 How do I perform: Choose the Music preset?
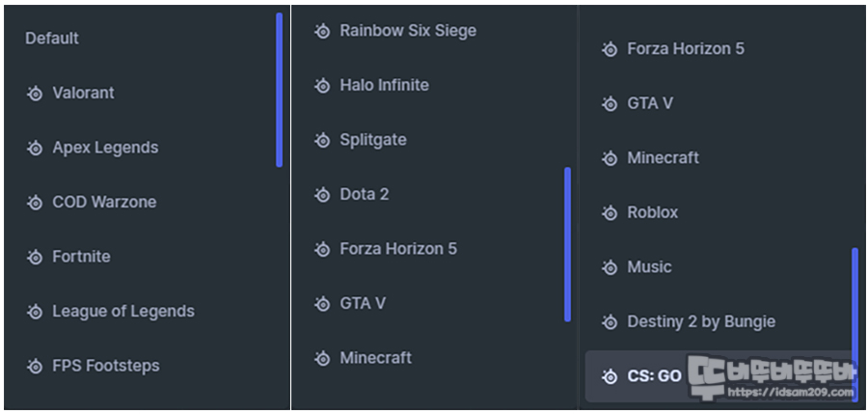(649, 267)
